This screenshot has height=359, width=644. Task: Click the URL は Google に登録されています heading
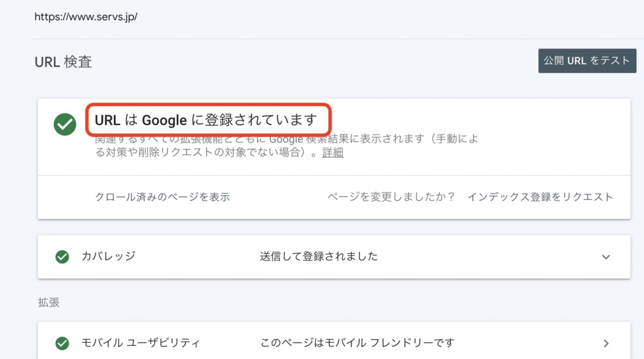(206, 120)
